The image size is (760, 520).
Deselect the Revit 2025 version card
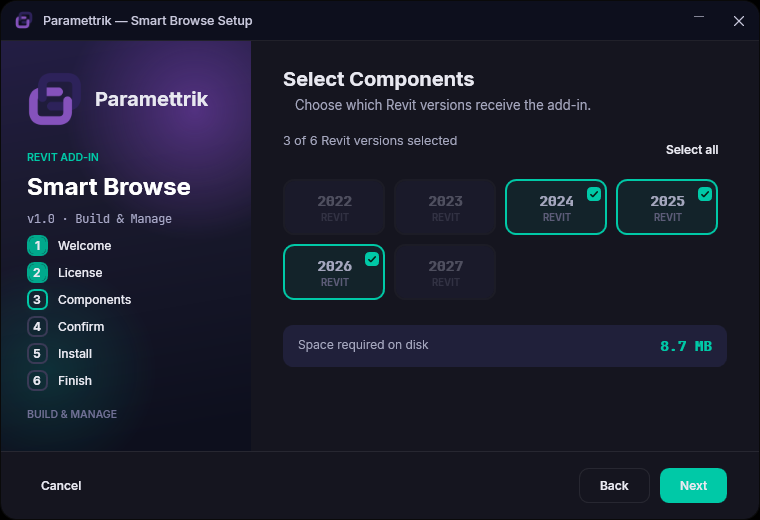[667, 207]
